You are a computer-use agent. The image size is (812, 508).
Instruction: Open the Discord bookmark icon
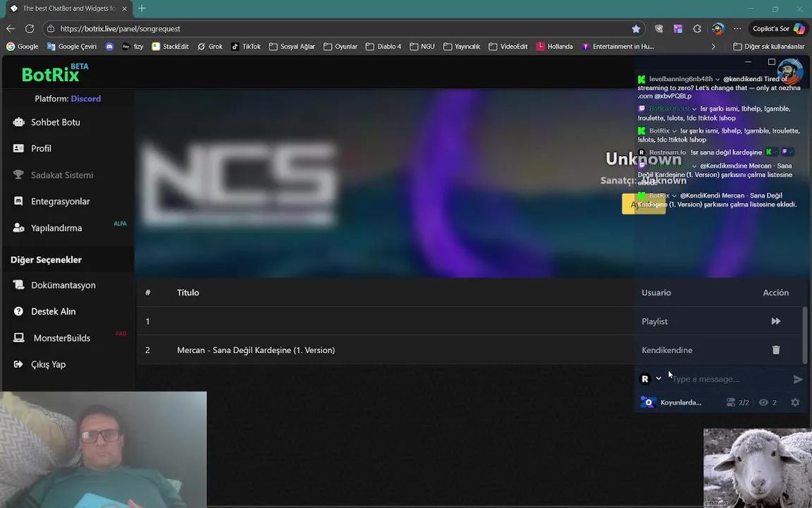[109, 46]
